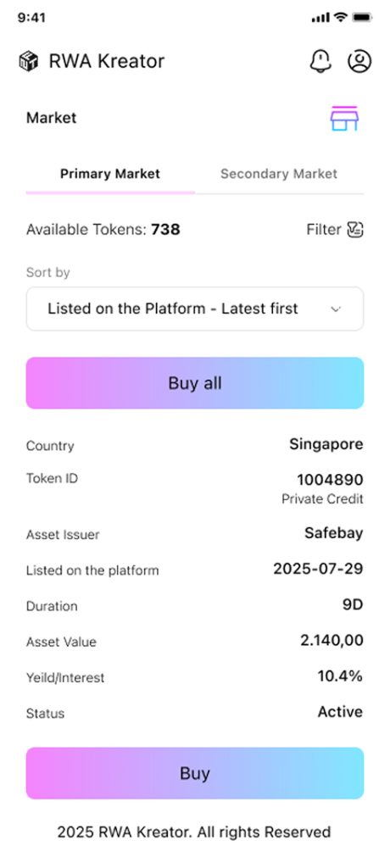Click the Filter label
The height and width of the screenshot is (868, 390).
pos(324,229)
